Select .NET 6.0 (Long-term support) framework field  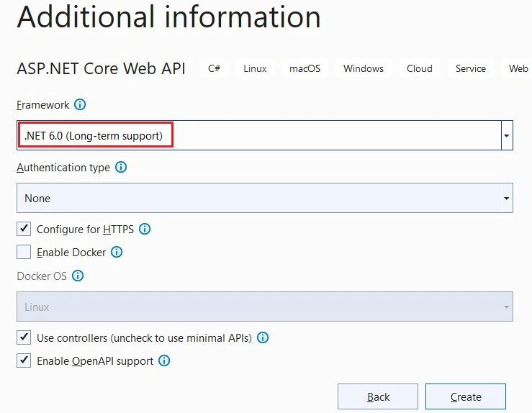click(265, 135)
